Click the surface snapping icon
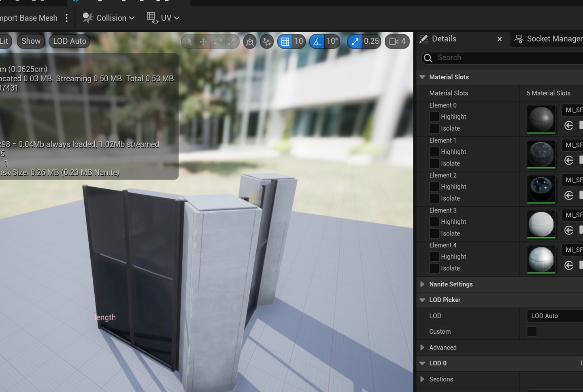The height and width of the screenshot is (392, 583). coord(267,41)
